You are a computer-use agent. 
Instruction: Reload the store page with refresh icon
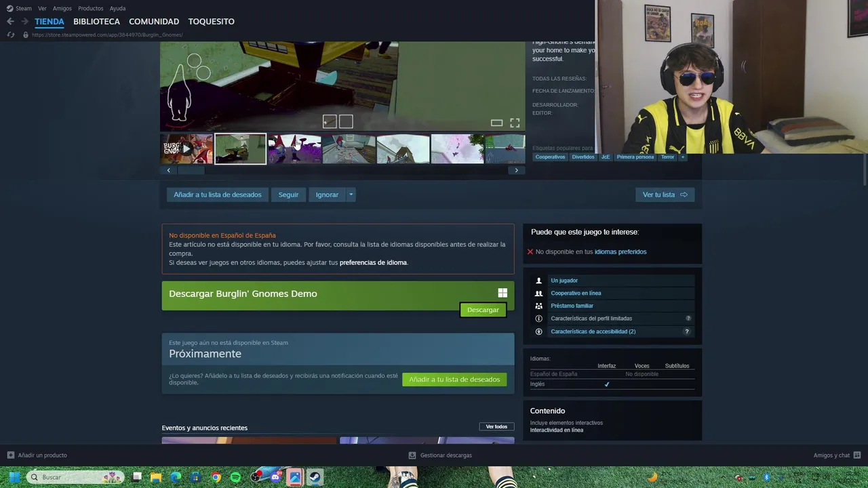click(10, 35)
